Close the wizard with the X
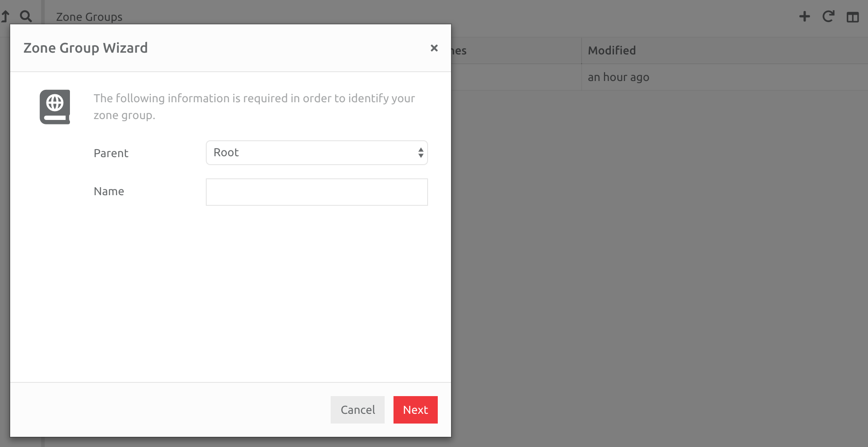Screen dimensions: 868x447 coord(434,48)
